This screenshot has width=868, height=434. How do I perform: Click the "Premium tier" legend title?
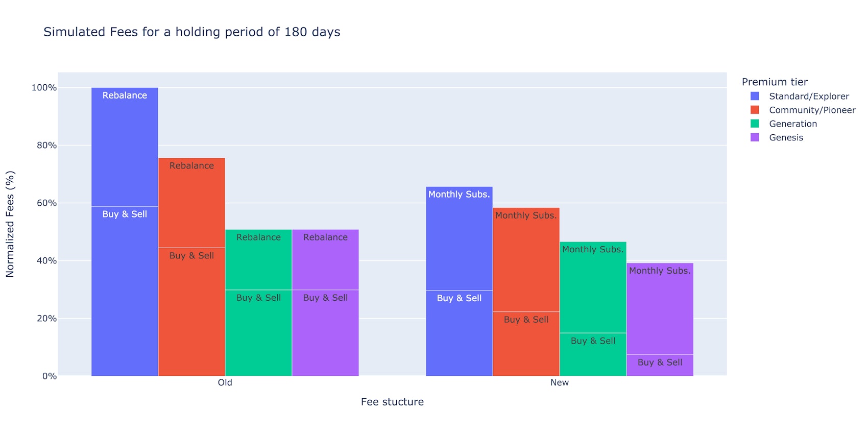pos(775,82)
